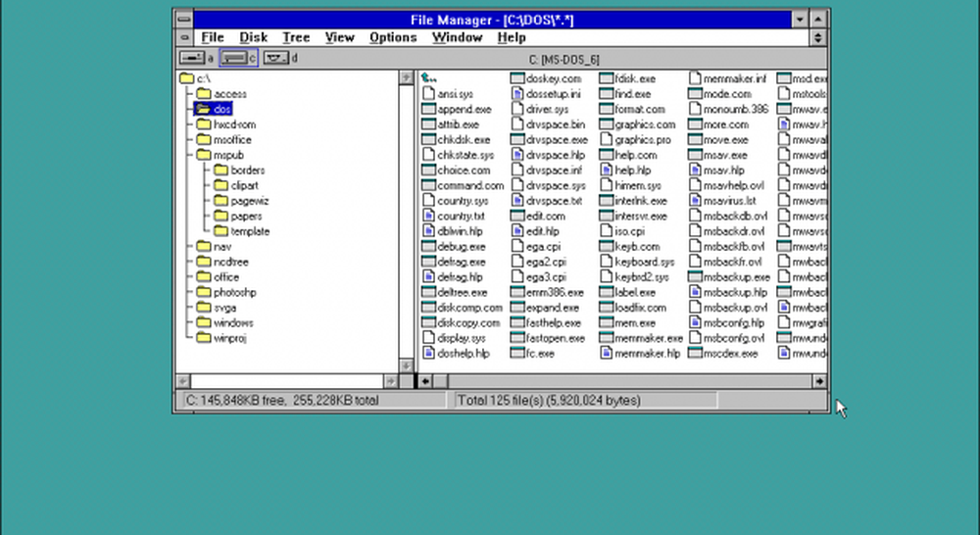Select the clipart subfolder in tree
The width and height of the screenshot is (980, 535).
(x=221, y=185)
